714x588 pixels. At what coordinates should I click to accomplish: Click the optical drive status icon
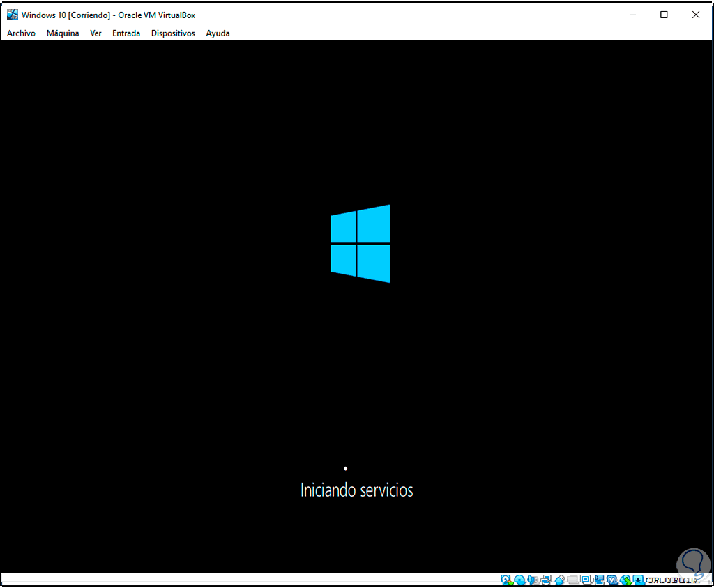[x=519, y=580]
